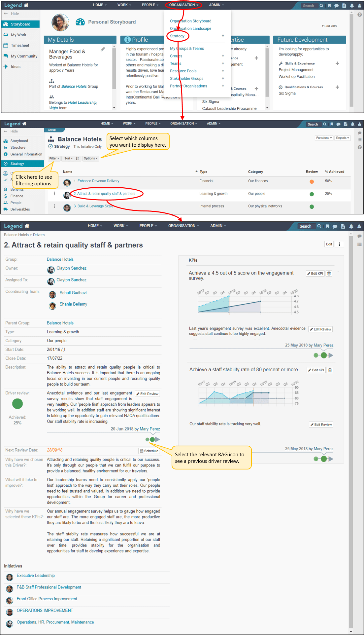The width and height of the screenshot is (364, 635).
Task: Open the Options dropdown to choose columns
Action: tap(90, 159)
